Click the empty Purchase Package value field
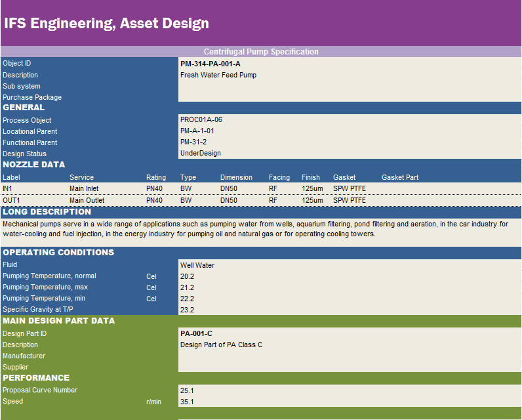The height and width of the screenshot is (420, 522). point(350,97)
